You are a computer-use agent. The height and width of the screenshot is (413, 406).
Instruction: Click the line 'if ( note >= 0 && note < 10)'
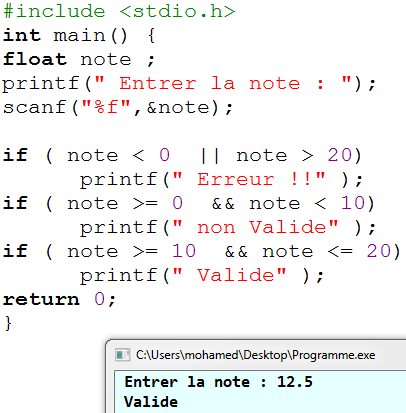(189, 203)
